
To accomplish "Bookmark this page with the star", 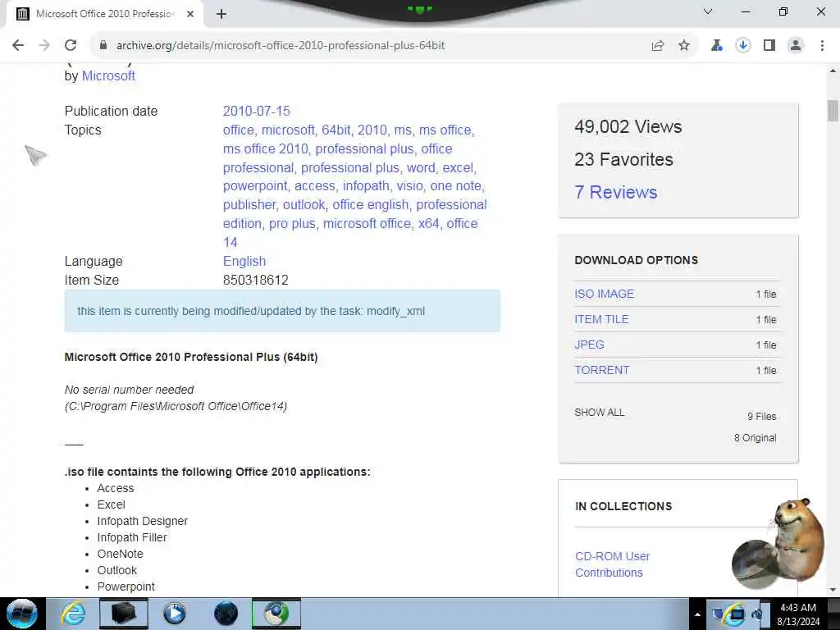I will (x=684, y=46).
